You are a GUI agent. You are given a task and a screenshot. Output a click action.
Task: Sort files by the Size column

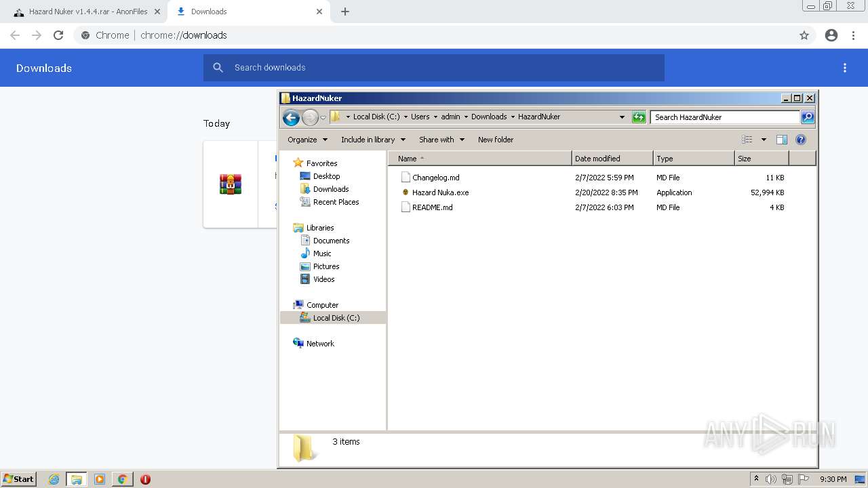coord(762,159)
